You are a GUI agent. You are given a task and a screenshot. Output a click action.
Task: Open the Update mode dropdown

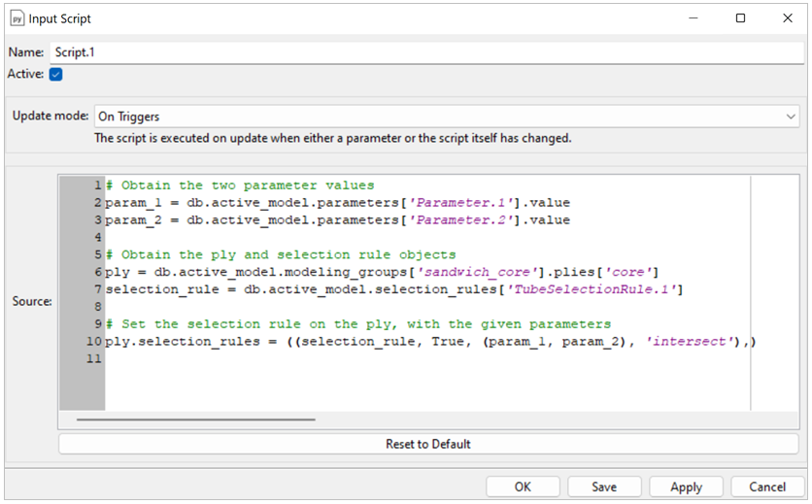tap(446, 116)
